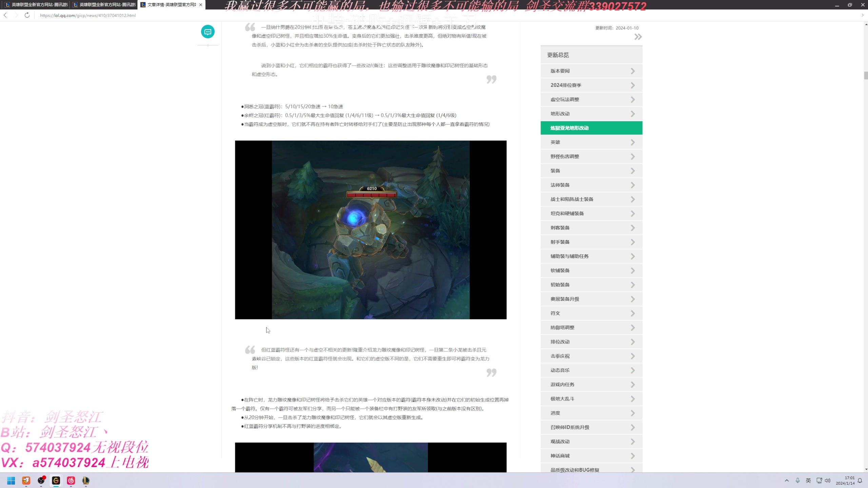Switch to the first 英雄联盟全新官方网站 tab
The height and width of the screenshot is (488, 868).
pyautogui.click(x=36, y=5)
